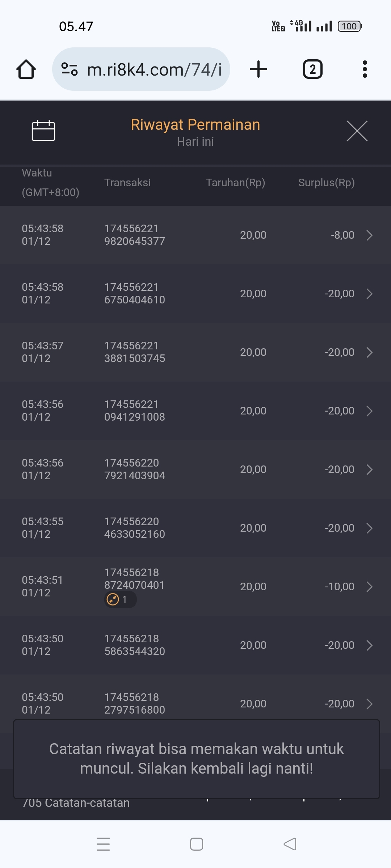This screenshot has width=391, height=868.
Task: Open transaction row 7921403904
Action: [x=195, y=469]
